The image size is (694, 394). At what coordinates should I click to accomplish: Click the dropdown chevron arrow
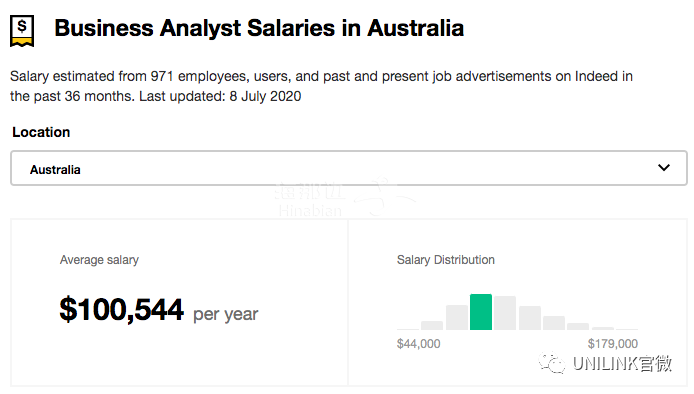pyautogui.click(x=663, y=167)
